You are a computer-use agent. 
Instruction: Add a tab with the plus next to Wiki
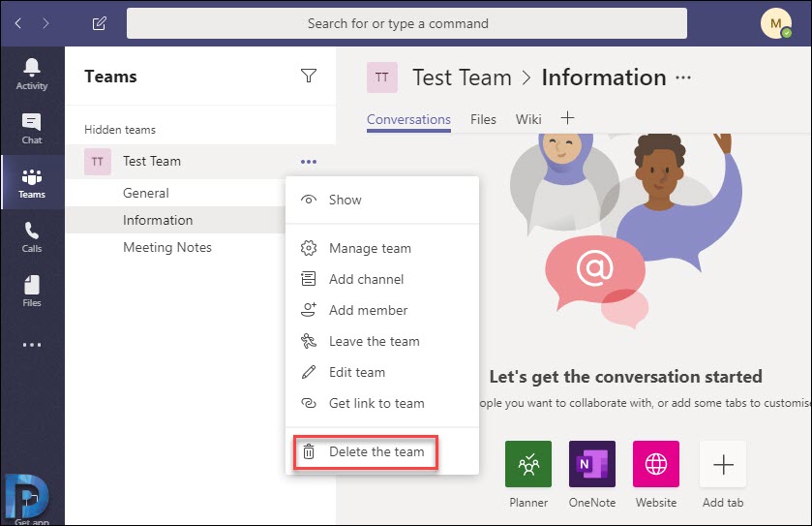click(567, 118)
